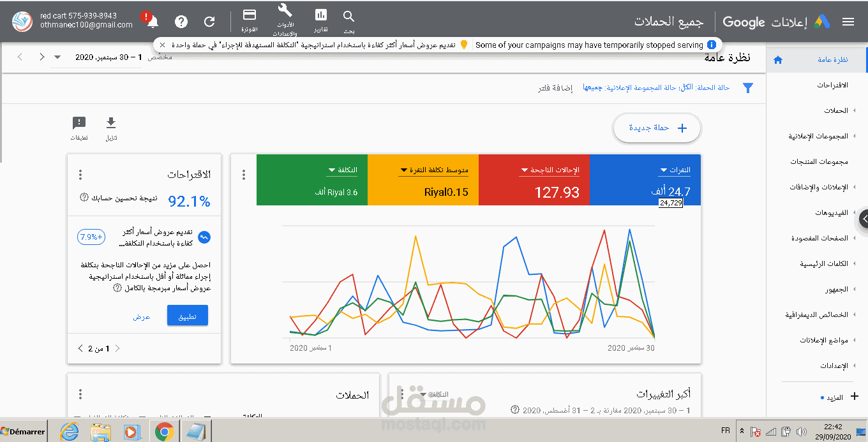Open the reports chart icon
The width and height of the screenshot is (868, 442).
point(321,15)
